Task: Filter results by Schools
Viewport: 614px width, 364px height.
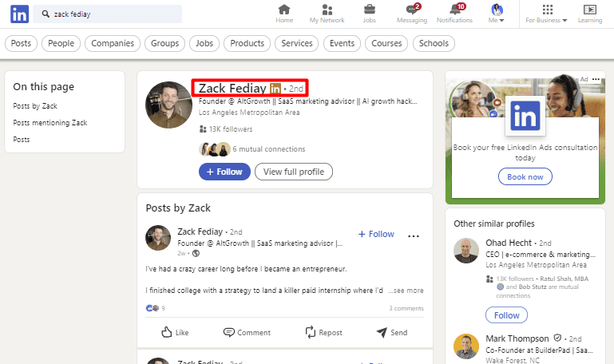Action: pyautogui.click(x=434, y=43)
